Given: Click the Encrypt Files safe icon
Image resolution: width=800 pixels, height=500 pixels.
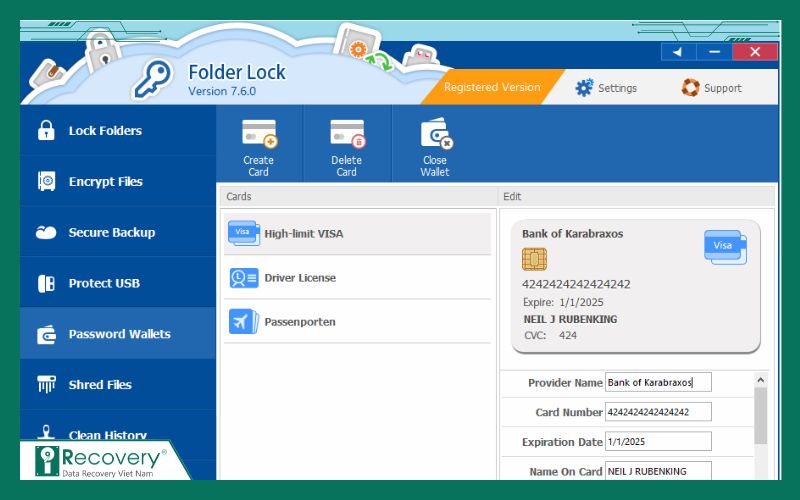Looking at the screenshot, I should point(46,182).
